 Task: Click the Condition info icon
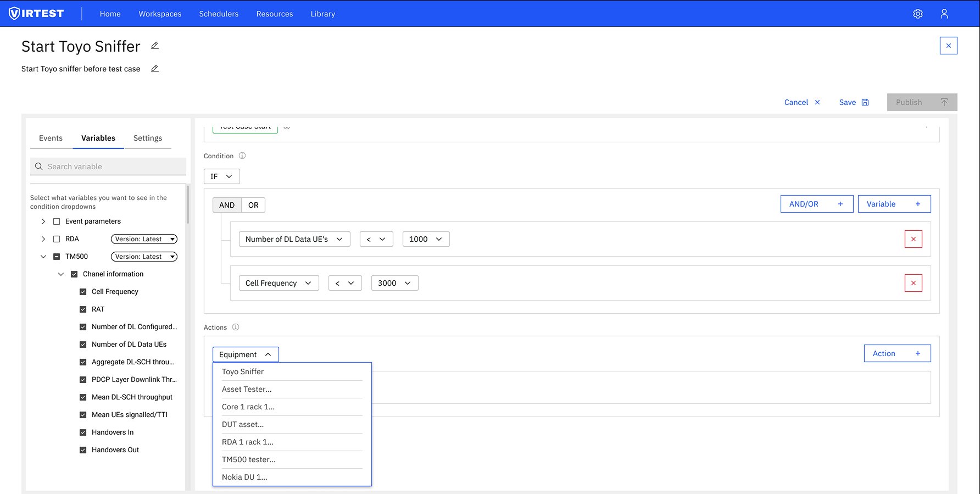[242, 156]
